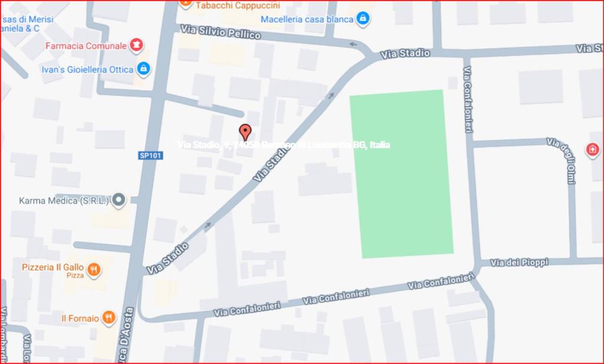The height and width of the screenshot is (364, 604).
Task: Open the Farmacia Comunale label
Action: (x=86, y=46)
